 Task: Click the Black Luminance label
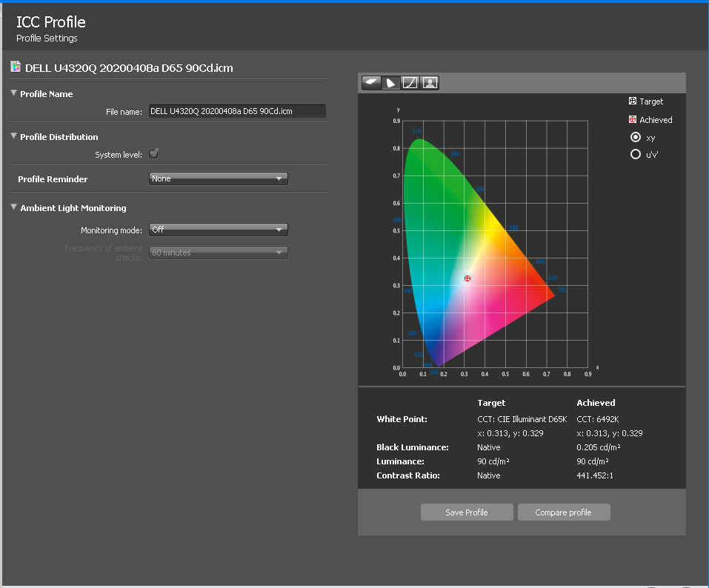[413, 447]
